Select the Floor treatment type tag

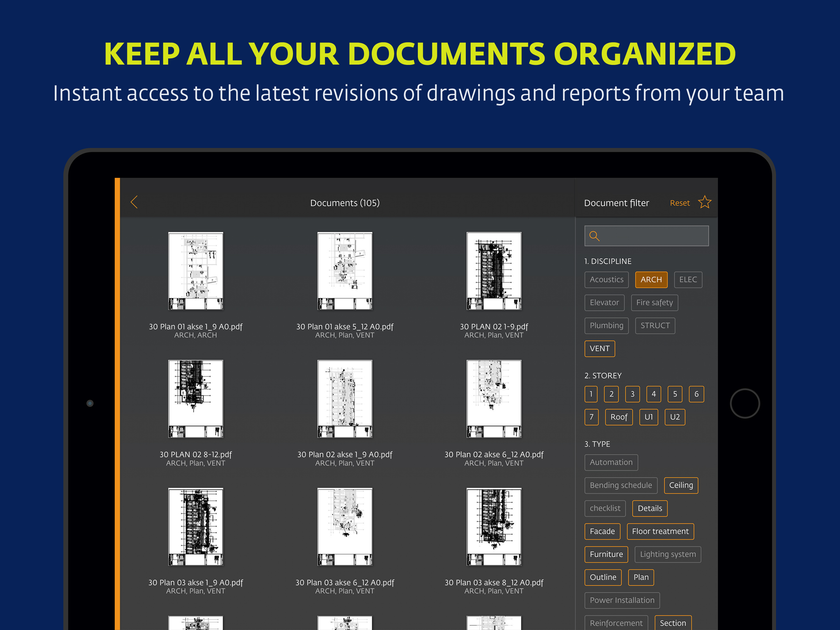pyautogui.click(x=660, y=531)
